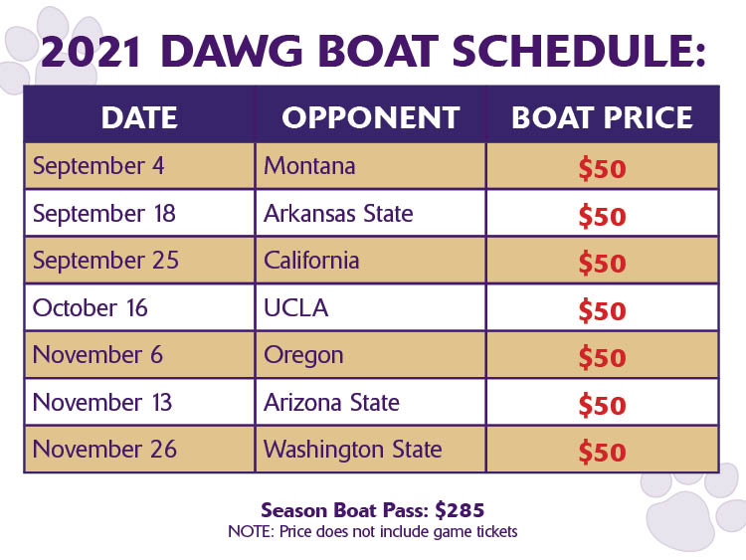Click the $50 price for Oregon
The height and width of the screenshot is (560, 746).
point(603,357)
